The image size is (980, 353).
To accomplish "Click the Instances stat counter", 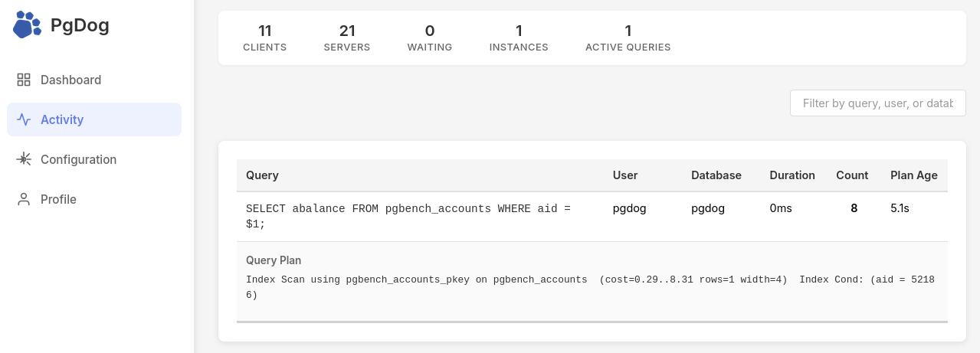I will coord(519,38).
